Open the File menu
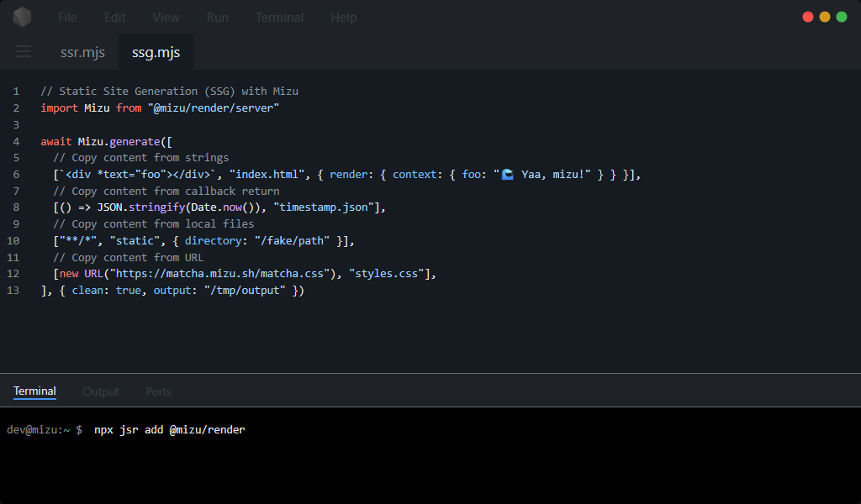The height and width of the screenshot is (504, 861). tap(67, 18)
